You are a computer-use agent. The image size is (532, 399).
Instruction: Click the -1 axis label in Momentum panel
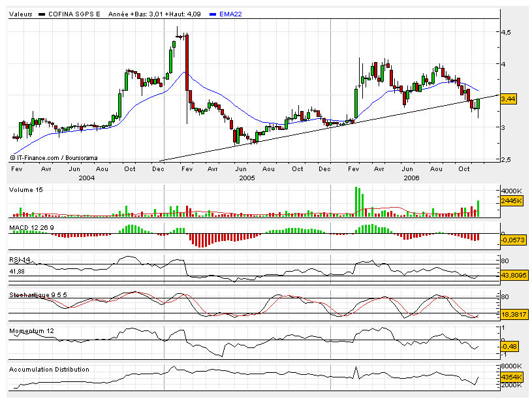click(503, 354)
